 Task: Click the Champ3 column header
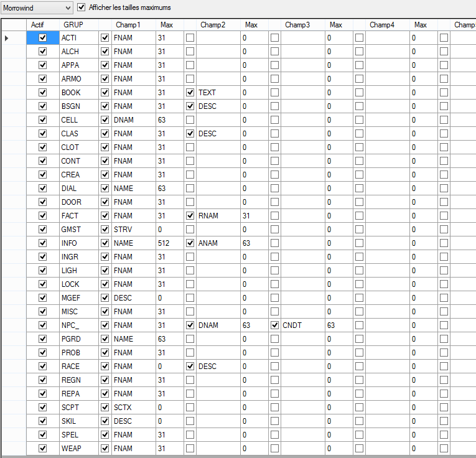[297, 25]
